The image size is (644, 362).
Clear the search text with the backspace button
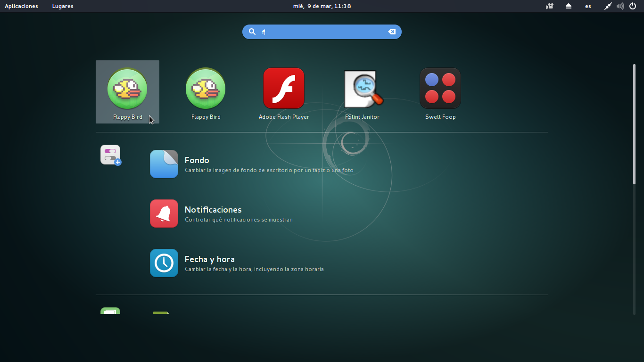(x=392, y=32)
